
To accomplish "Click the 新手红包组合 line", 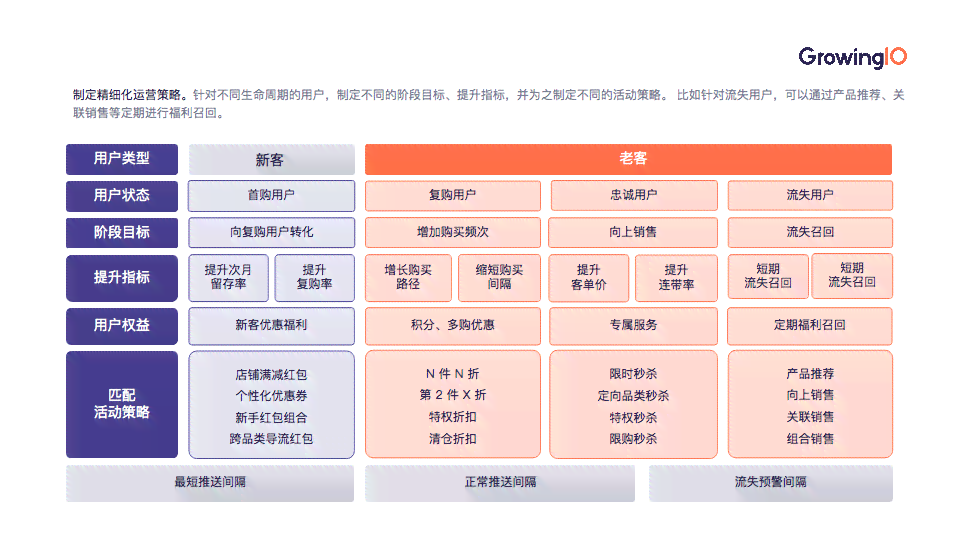I will tap(271, 418).
